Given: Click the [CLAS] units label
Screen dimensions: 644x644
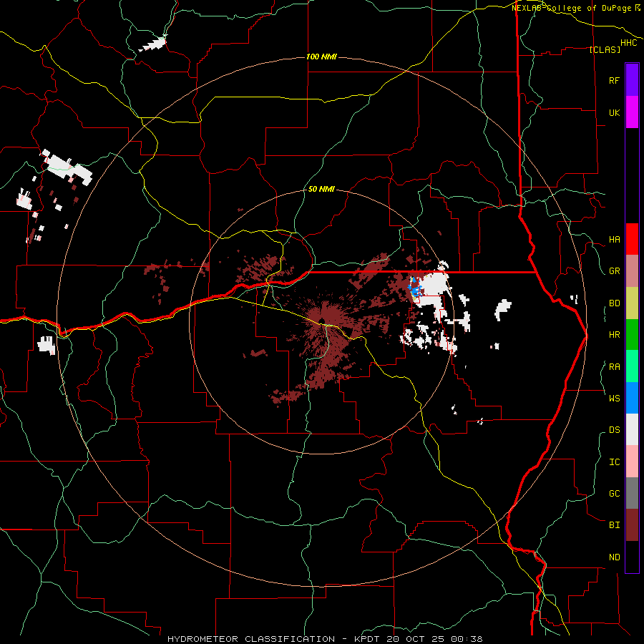Looking at the screenshot, I should 605,49.
